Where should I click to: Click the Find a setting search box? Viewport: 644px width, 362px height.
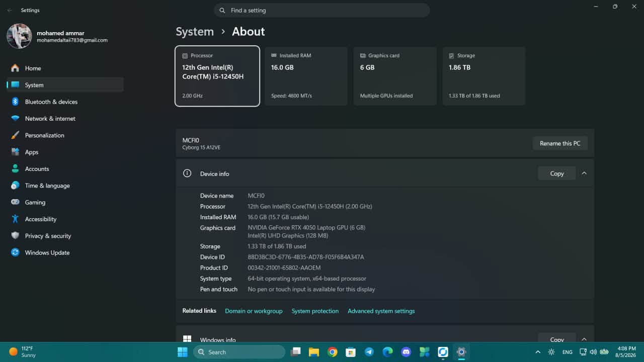point(322,10)
